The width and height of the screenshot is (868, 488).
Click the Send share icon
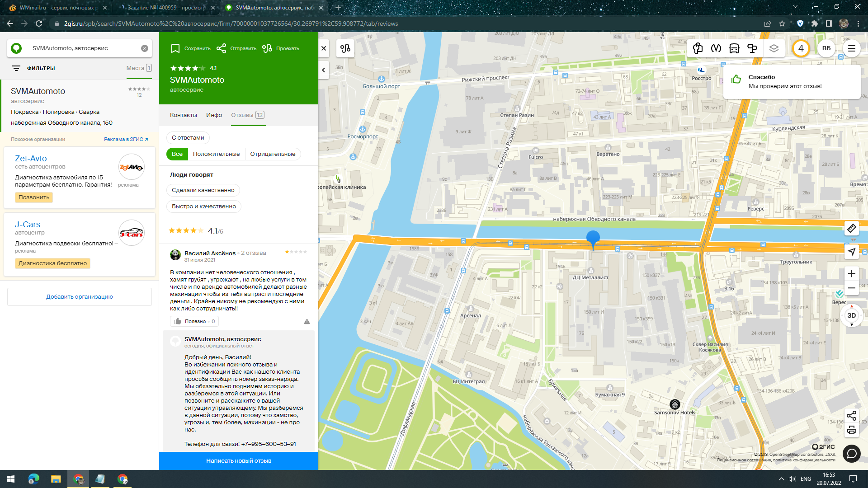click(221, 48)
